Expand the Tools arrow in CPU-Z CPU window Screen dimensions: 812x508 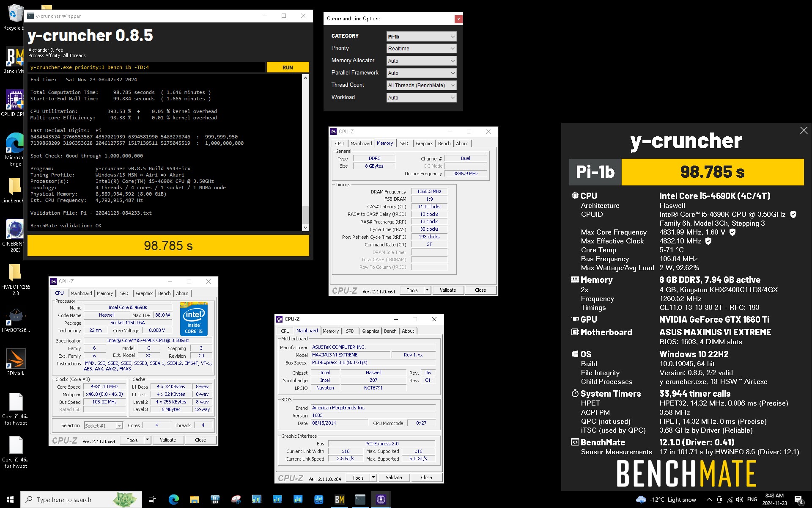tap(147, 440)
